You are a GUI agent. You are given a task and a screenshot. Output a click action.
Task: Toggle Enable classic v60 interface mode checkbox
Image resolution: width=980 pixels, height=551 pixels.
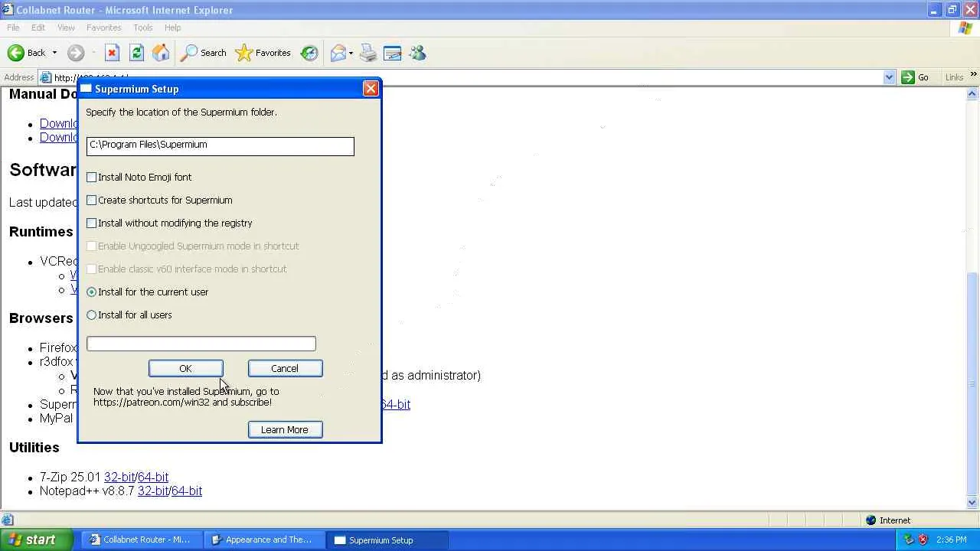tap(92, 269)
